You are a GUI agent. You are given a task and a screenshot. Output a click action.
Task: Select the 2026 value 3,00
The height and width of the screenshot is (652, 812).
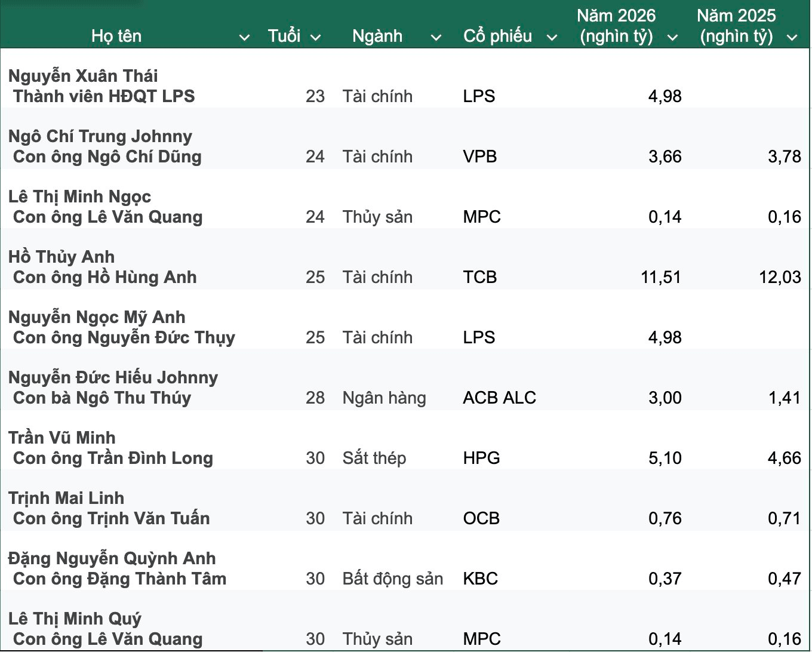coord(665,398)
